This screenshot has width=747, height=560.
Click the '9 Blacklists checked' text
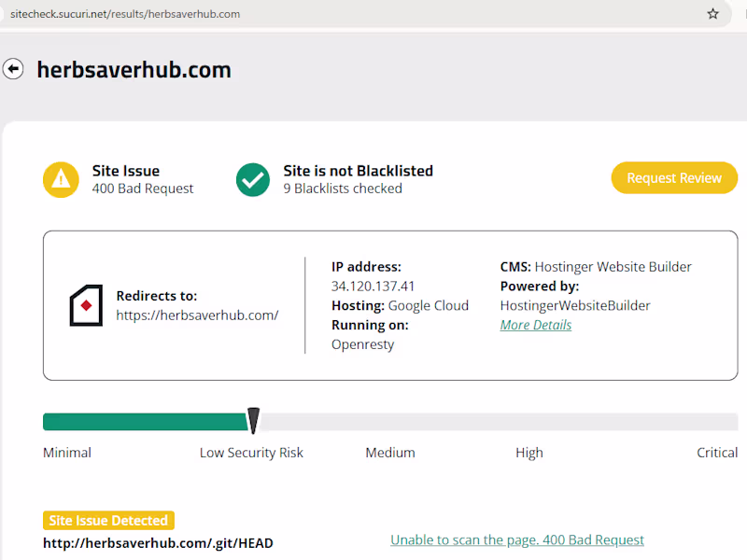click(343, 189)
